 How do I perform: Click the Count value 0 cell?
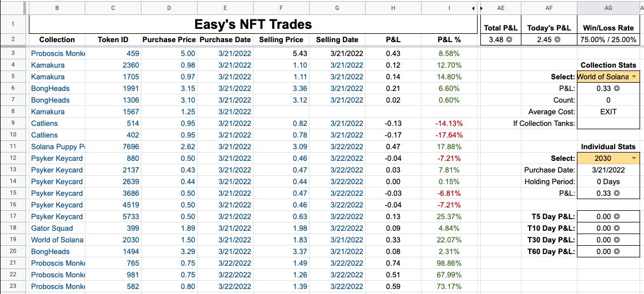[608, 100]
